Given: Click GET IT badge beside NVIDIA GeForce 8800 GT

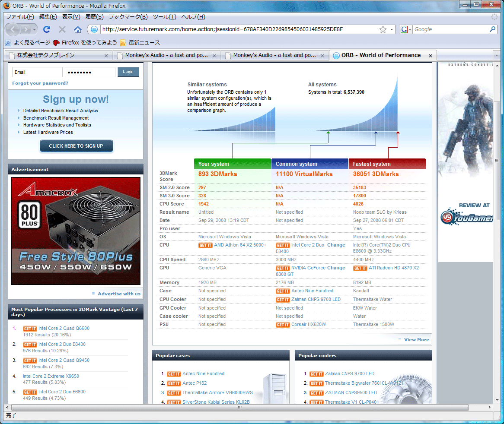Looking at the screenshot, I should (283, 268).
